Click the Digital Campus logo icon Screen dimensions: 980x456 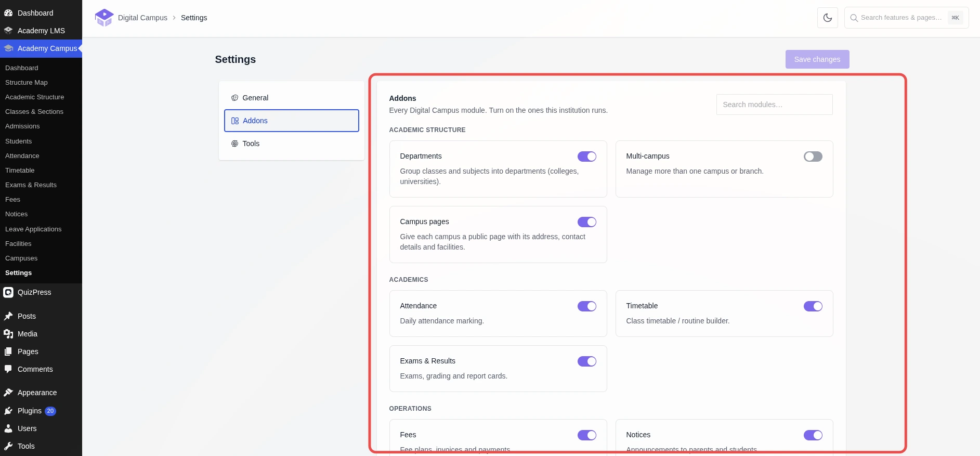click(x=104, y=18)
